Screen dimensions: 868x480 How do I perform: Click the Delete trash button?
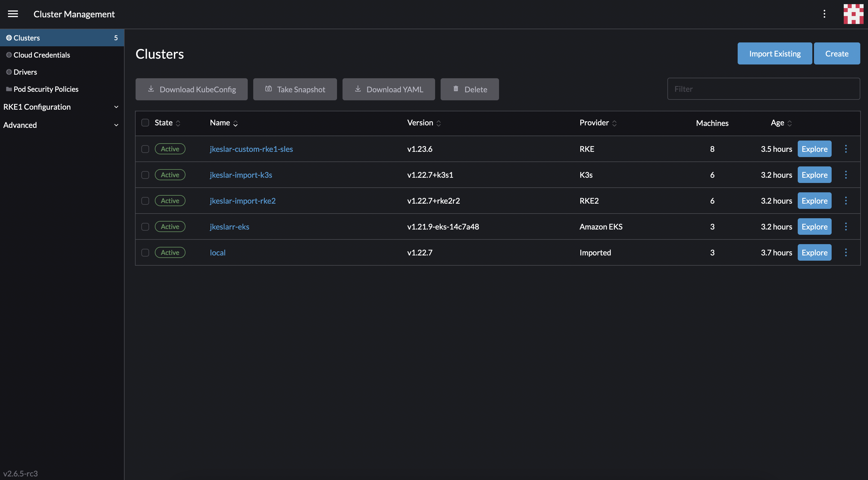[x=469, y=89]
